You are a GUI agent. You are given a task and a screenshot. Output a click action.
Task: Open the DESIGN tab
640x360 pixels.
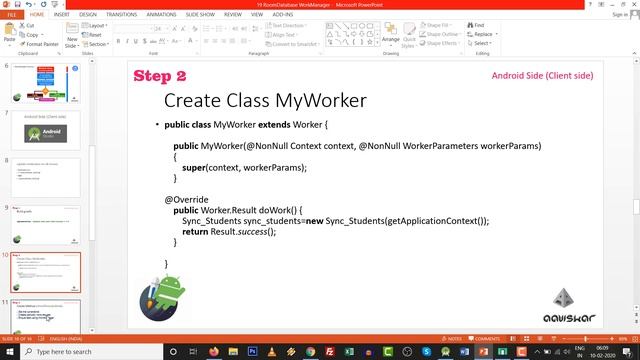click(88, 15)
